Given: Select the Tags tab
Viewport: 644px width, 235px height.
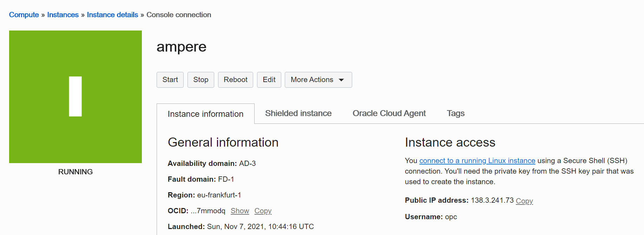Looking at the screenshot, I should (455, 113).
